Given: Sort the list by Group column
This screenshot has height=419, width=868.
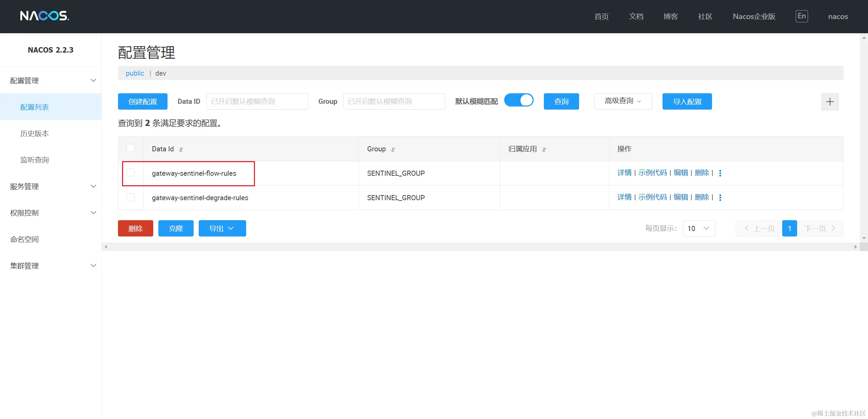Looking at the screenshot, I should click(x=393, y=150).
